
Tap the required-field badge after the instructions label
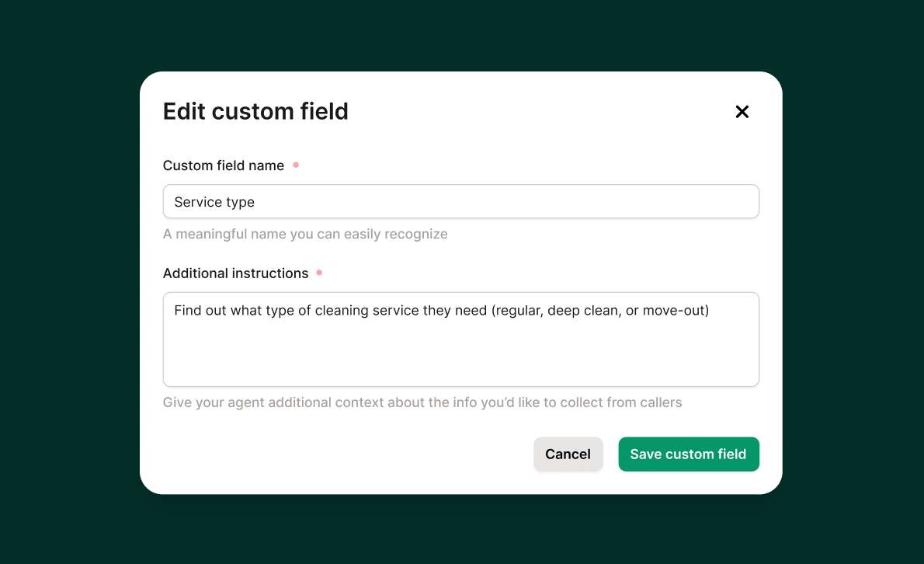pos(319,273)
